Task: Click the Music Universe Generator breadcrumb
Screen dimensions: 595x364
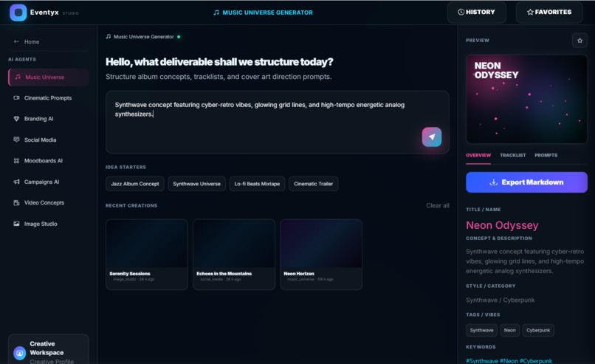Action: 143,37
